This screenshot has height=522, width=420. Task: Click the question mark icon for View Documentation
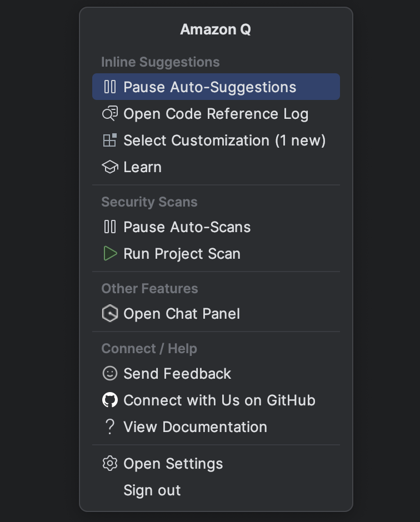click(x=110, y=426)
